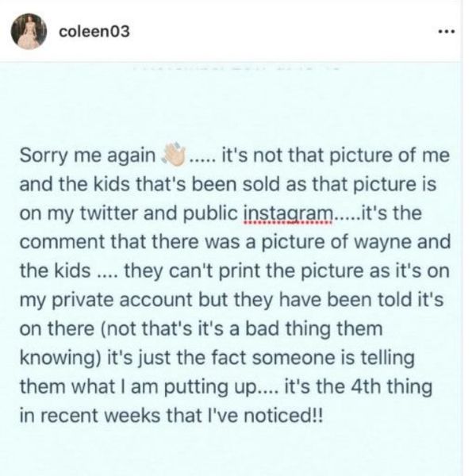Click the coleen03 profile avatar
The height and width of the screenshot is (476, 476).
coord(27,33)
